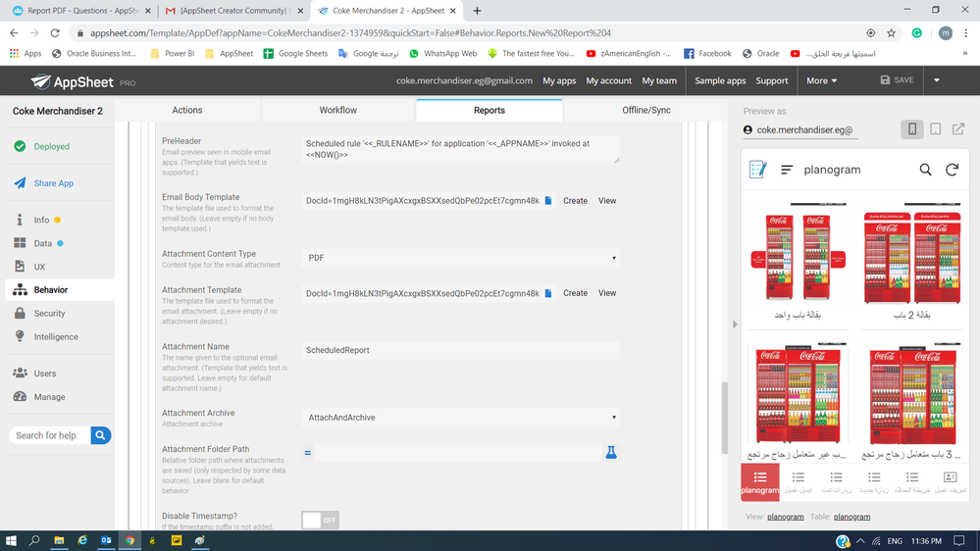This screenshot has height=551, width=980.
Task: Click View for Email Body Template
Action: [x=607, y=201]
